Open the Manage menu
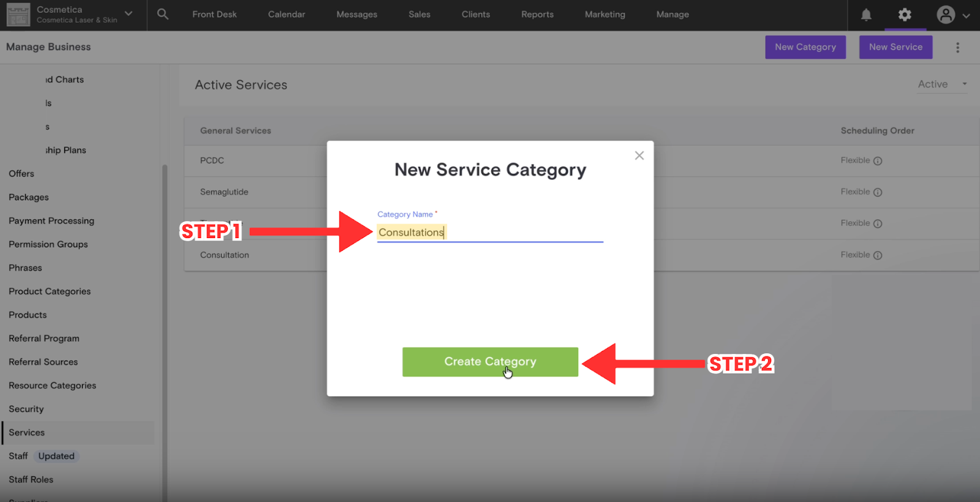 point(673,14)
